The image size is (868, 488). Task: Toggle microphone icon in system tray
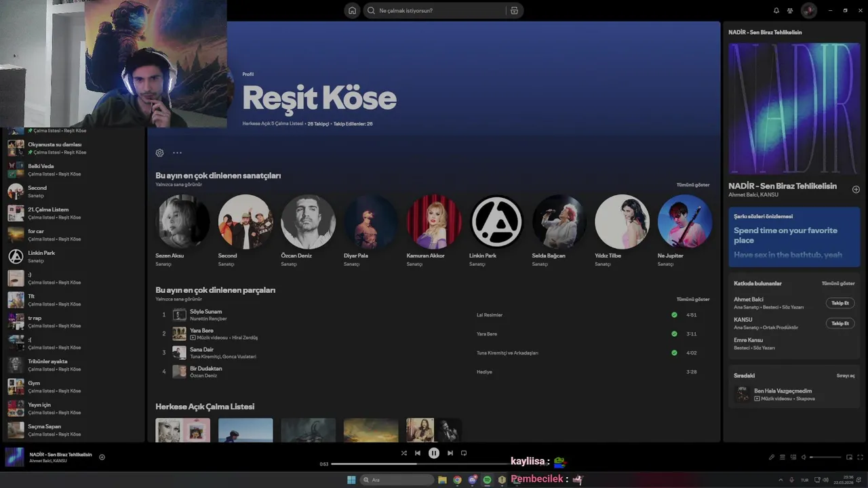tap(791, 480)
